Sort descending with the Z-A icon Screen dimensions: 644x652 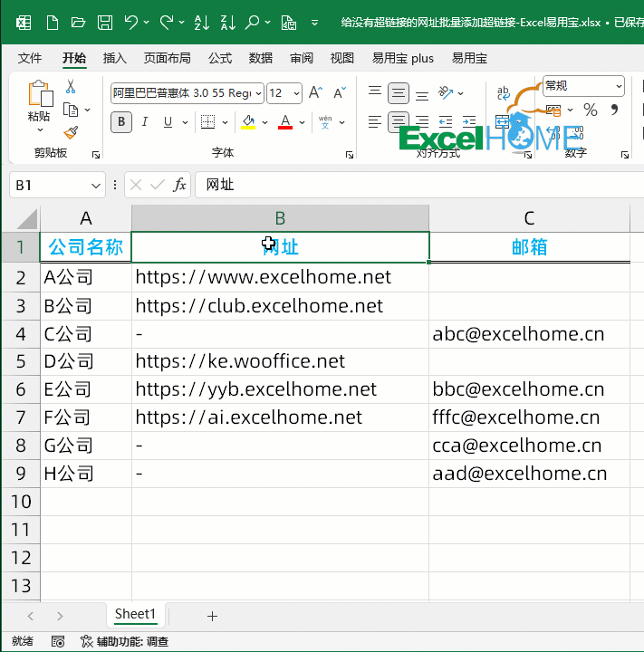click(x=228, y=23)
